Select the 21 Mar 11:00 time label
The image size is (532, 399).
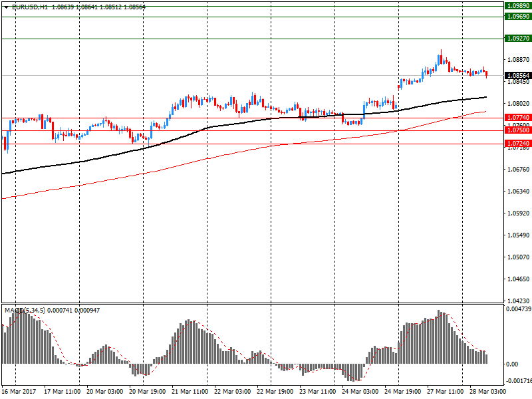189,392
